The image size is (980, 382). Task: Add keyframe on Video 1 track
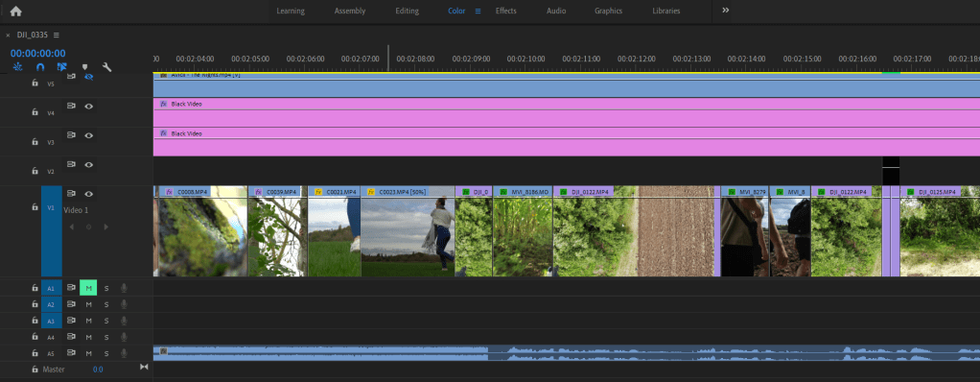[89, 227]
